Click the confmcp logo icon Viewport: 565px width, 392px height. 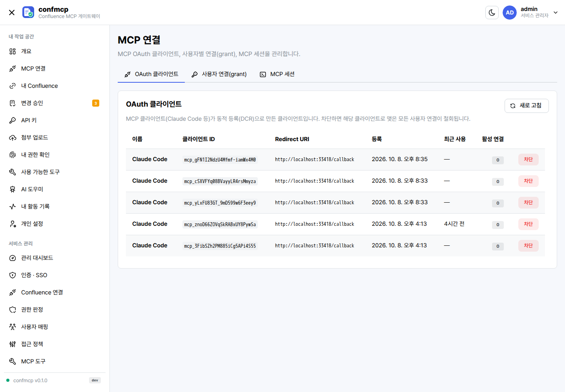coord(28,12)
